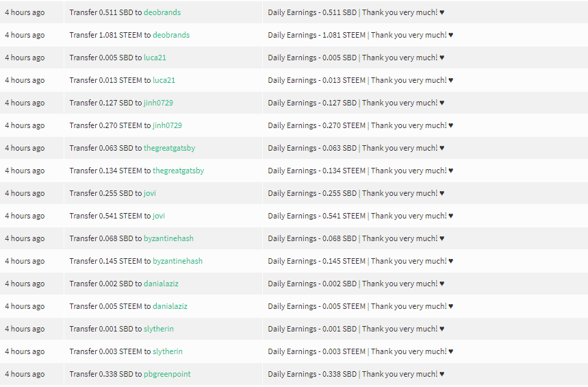The height and width of the screenshot is (387, 588).
Task: Open jovi link in 0.255 SBD transfer
Action: tap(150, 193)
